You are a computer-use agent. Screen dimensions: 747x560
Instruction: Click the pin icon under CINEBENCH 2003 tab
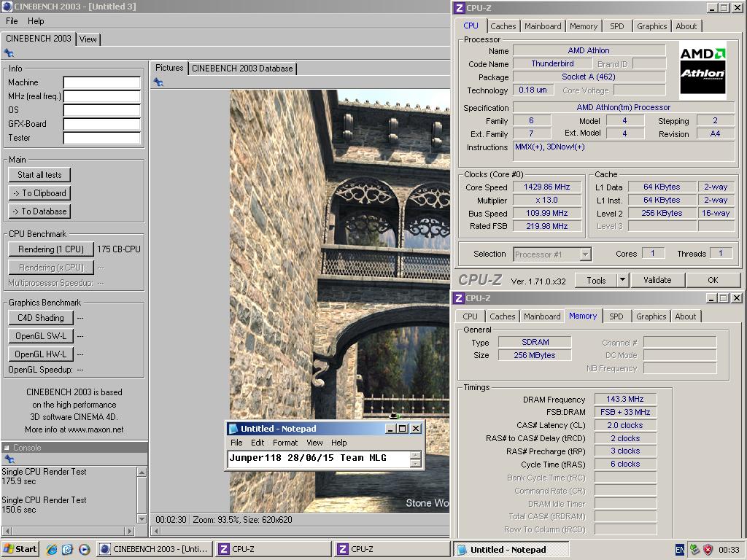(x=9, y=52)
